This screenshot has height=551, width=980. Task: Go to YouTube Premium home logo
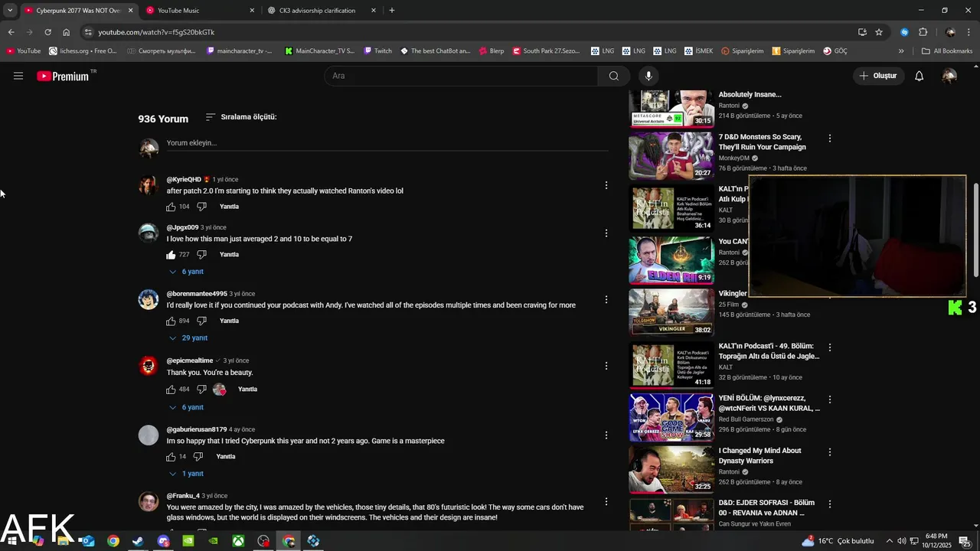pyautogui.click(x=63, y=76)
